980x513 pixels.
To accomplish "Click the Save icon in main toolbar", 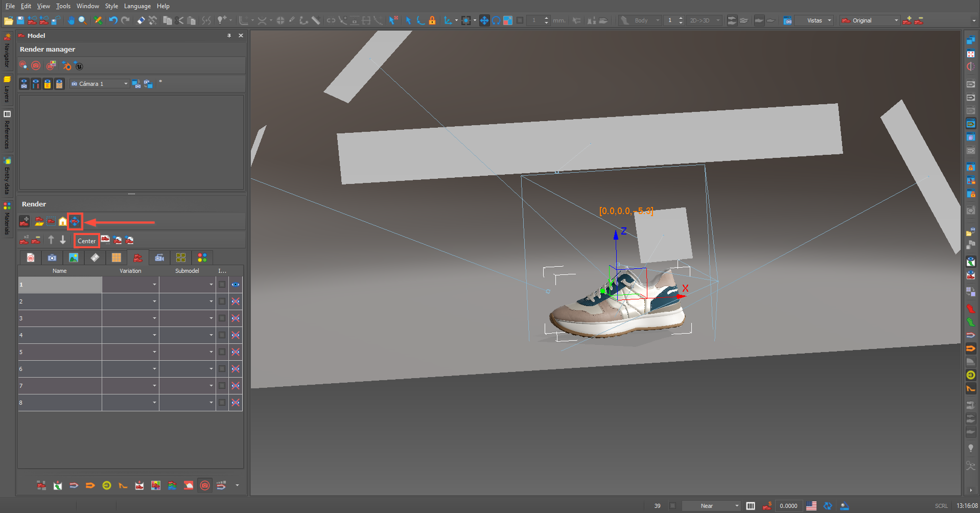I will click(20, 20).
